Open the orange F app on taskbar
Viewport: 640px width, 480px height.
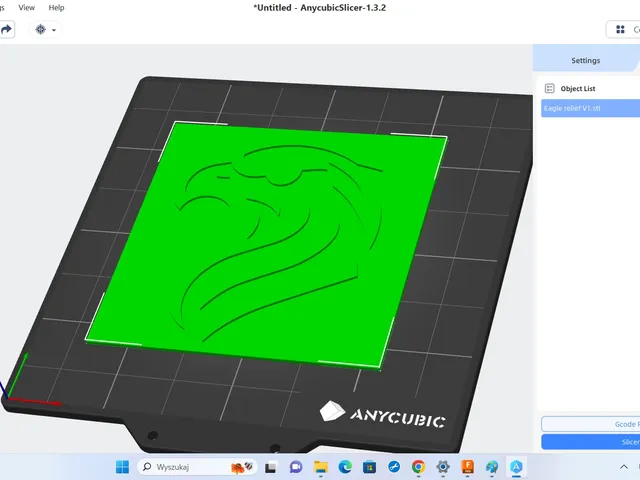467,467
